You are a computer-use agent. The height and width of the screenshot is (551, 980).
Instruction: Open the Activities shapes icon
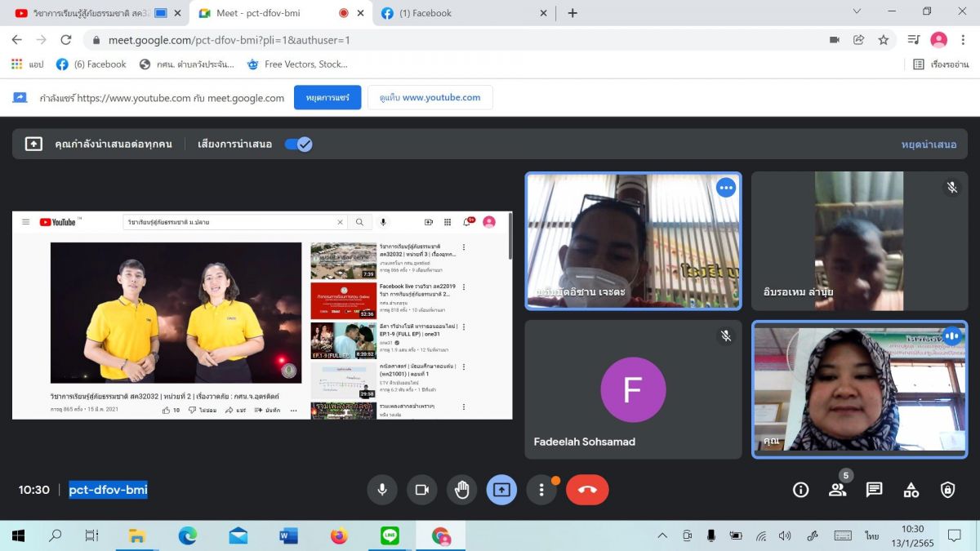[x=911, y=490]
